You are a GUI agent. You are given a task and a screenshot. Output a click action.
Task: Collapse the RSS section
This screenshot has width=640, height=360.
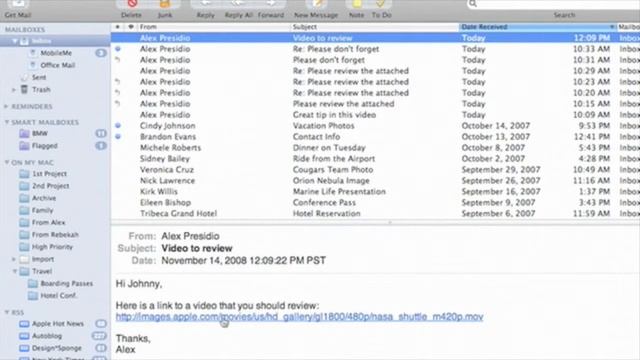tap(6, 312)
